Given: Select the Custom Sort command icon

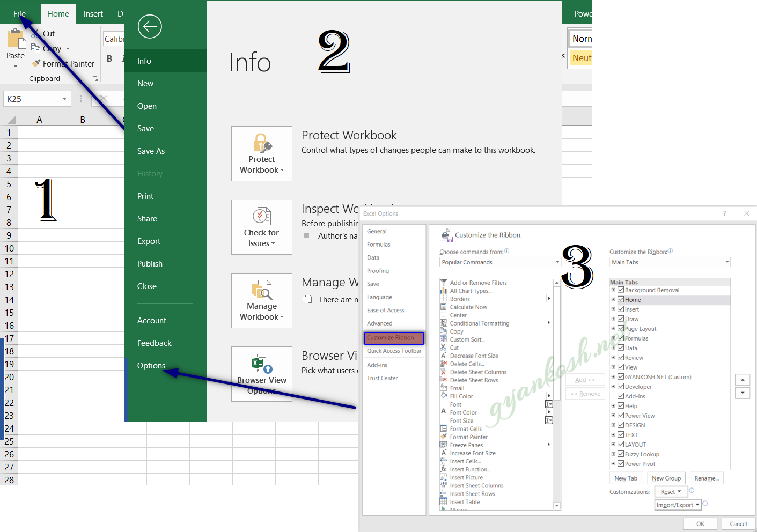Looking at the screenshot, I should 443,339.
